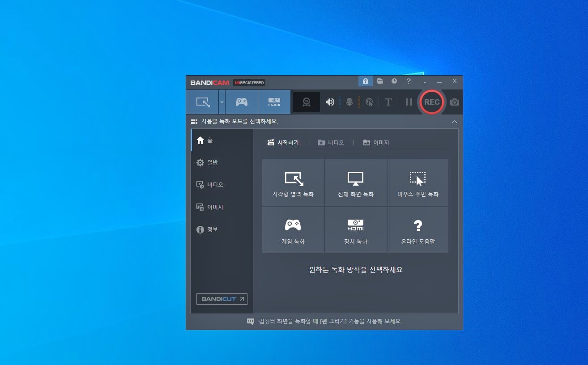
Task: Open screen recording mode dropdown arrow
Action: pyautogui.click(x=222, y=102)
